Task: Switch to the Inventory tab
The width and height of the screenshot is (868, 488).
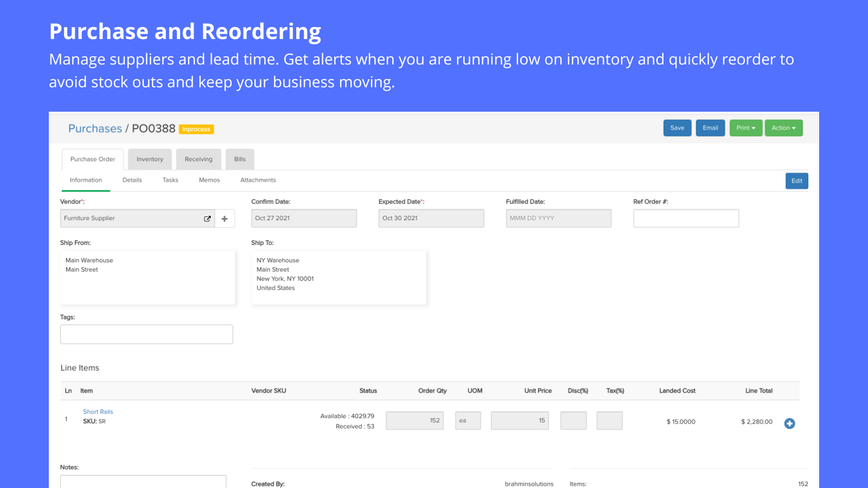Action: [150, 159]
